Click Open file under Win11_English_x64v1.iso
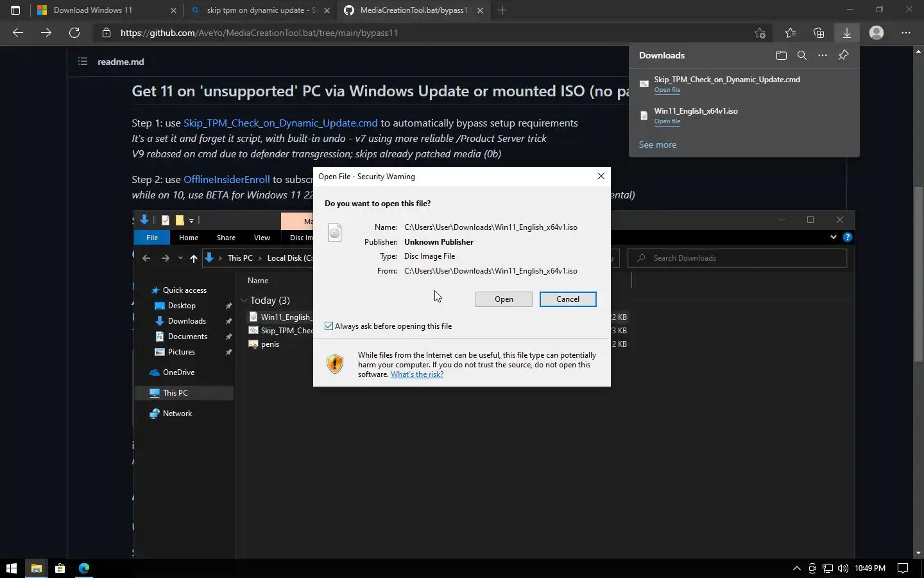The image size is (924, 578). click(667, 121)
